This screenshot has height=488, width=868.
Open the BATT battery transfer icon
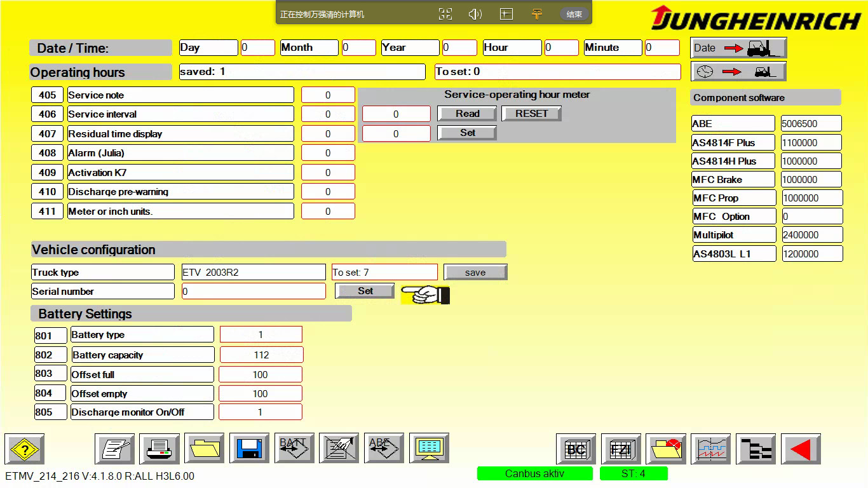click(294, 449)
